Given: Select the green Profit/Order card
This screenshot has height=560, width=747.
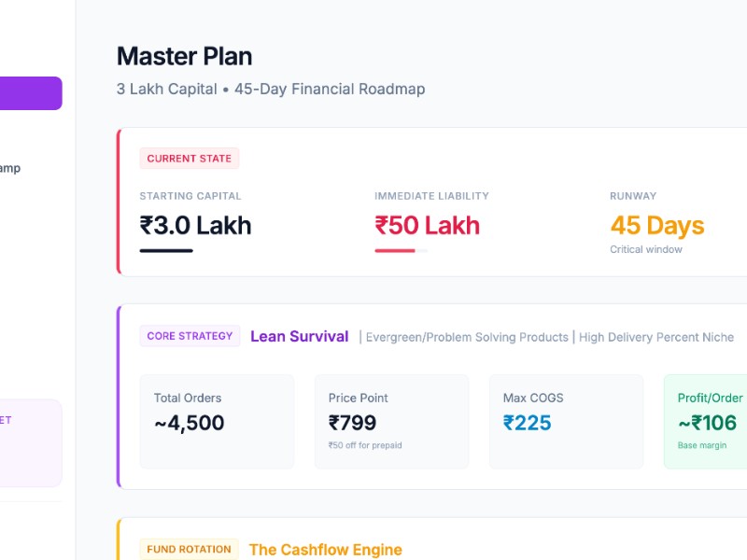Looking at the screenshot, I should pos(706,422).
